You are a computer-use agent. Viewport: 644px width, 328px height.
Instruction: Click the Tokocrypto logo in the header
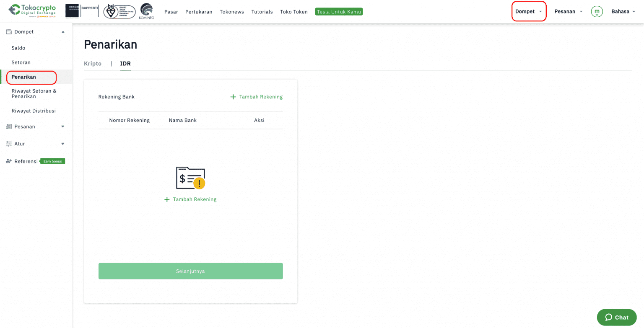click(x=32, y=11)
